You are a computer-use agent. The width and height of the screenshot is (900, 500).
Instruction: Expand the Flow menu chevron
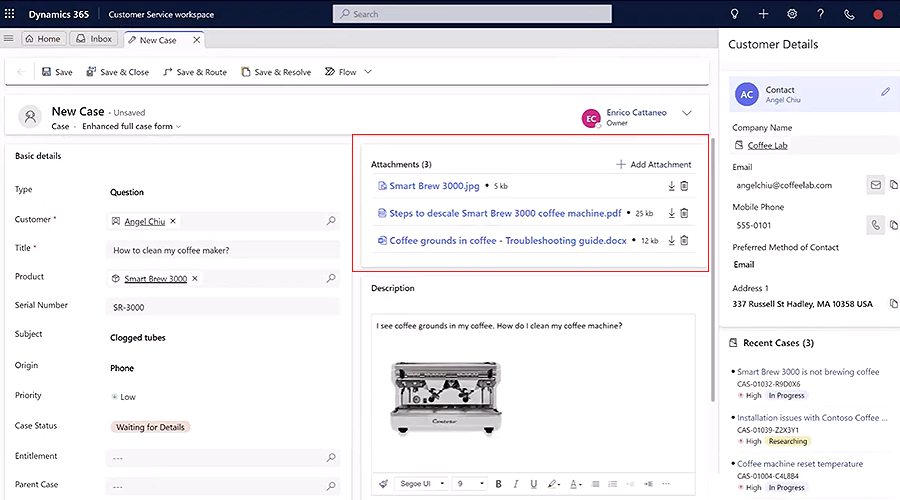click(368, 72)
